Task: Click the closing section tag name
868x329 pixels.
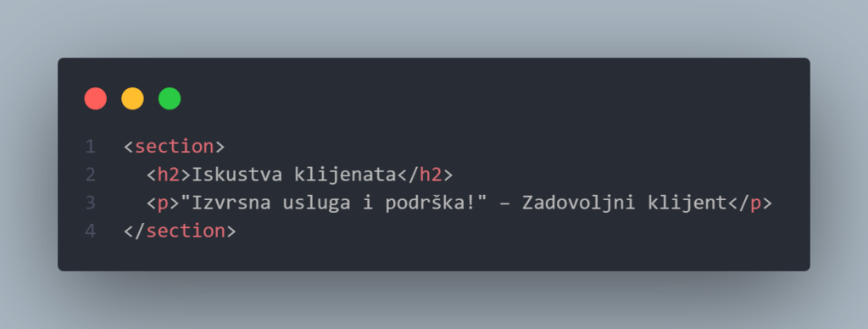Action: 186,231
